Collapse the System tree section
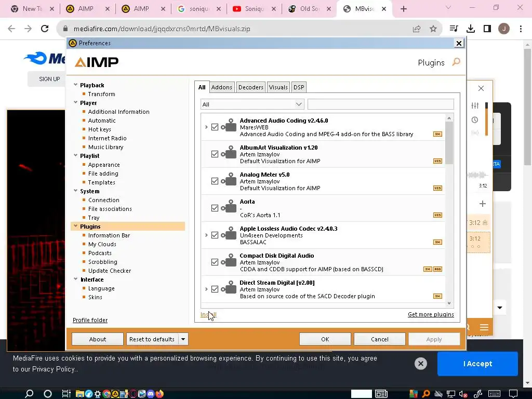Viewport: 532px width, 399px height. (76, 191)
